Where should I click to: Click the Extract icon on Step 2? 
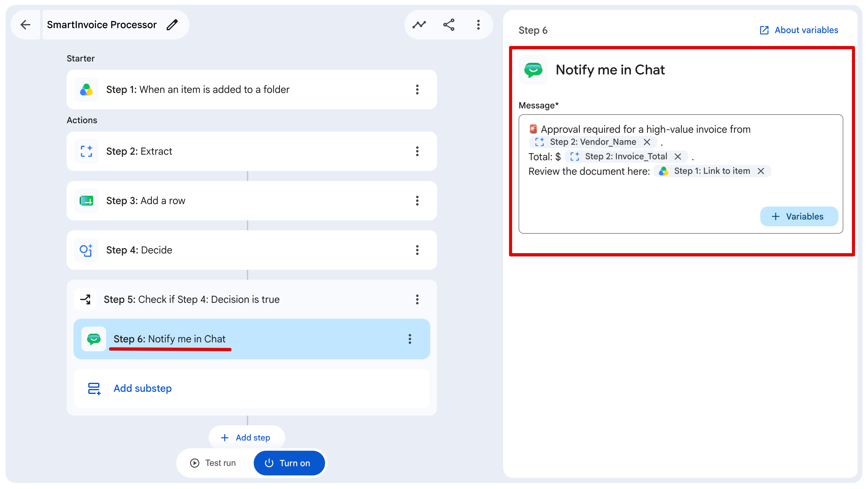pyautogui.click(x=86, y=151)
